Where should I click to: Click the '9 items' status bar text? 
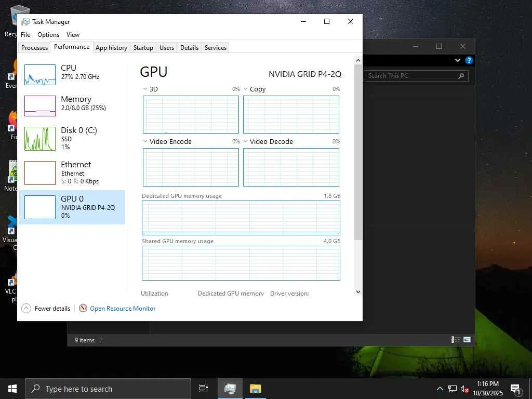[x=85, y=340]
